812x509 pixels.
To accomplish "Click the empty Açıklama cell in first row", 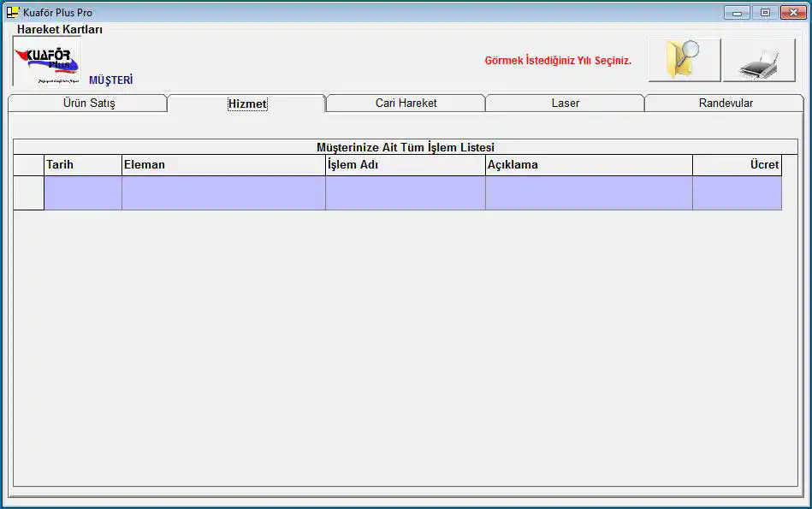I will (588, 193).
